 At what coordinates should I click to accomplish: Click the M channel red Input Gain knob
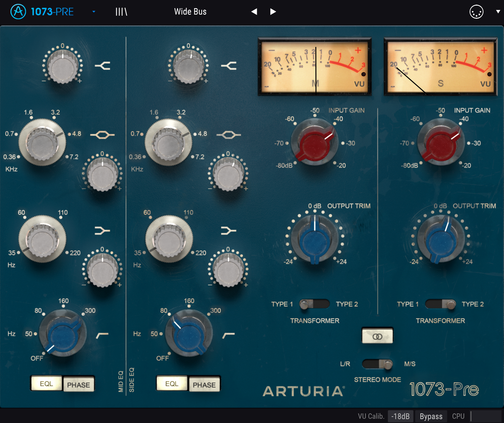(x=315, y=142)
